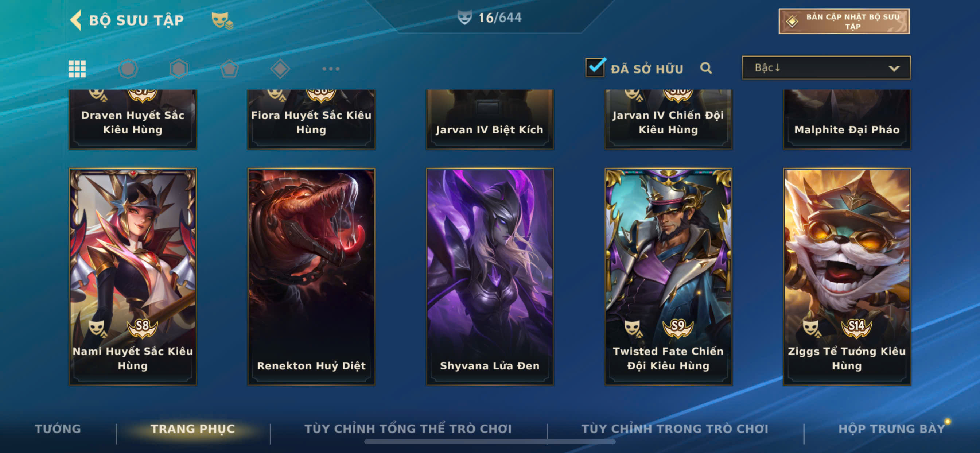Click the horizontal scrollbar under the tabs

pyautogui.click(x=490, y=442)
